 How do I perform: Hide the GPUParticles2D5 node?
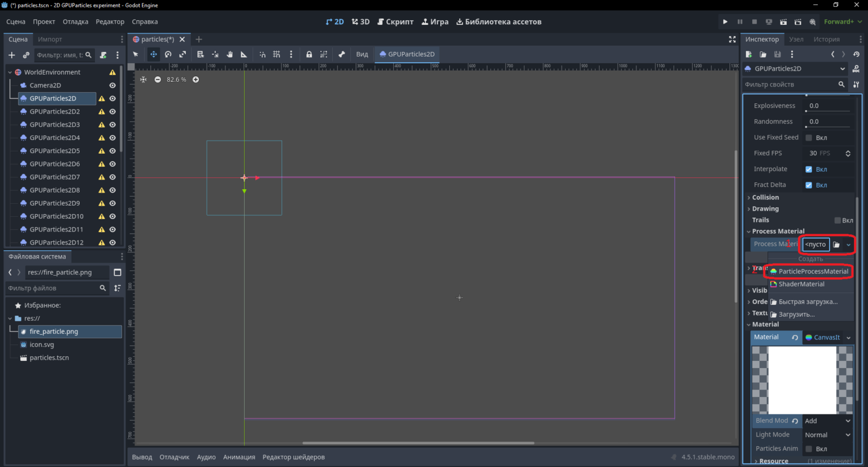point(112,151)
